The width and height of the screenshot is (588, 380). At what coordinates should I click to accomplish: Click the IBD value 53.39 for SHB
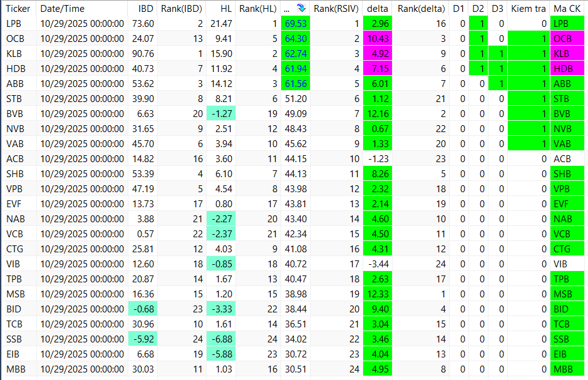tap(143, 174)
